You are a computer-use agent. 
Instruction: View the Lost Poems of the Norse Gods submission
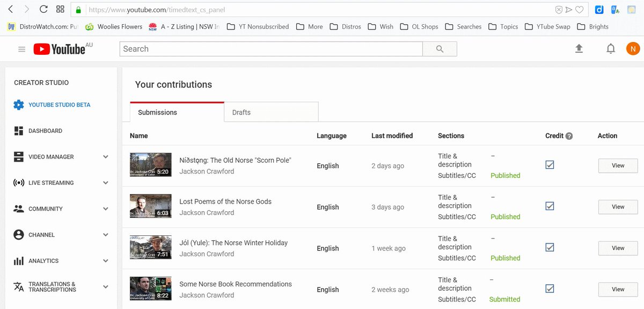click(x=618, y=207)
